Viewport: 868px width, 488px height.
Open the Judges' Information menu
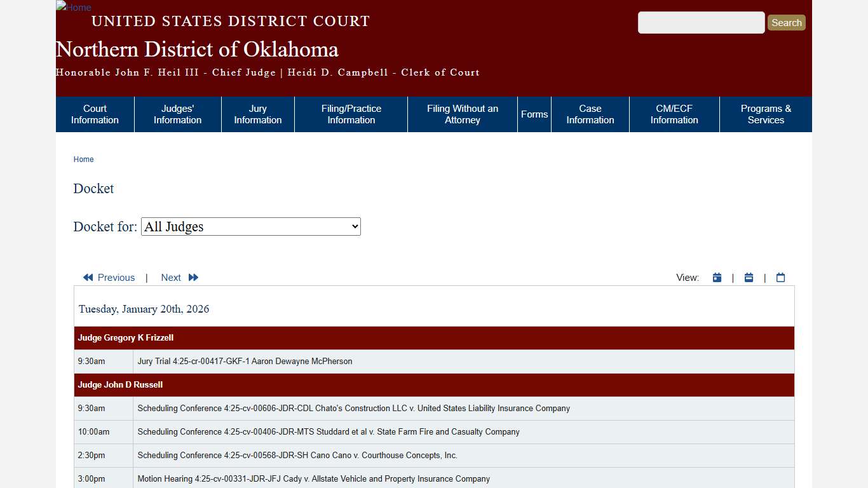point(177,114)
